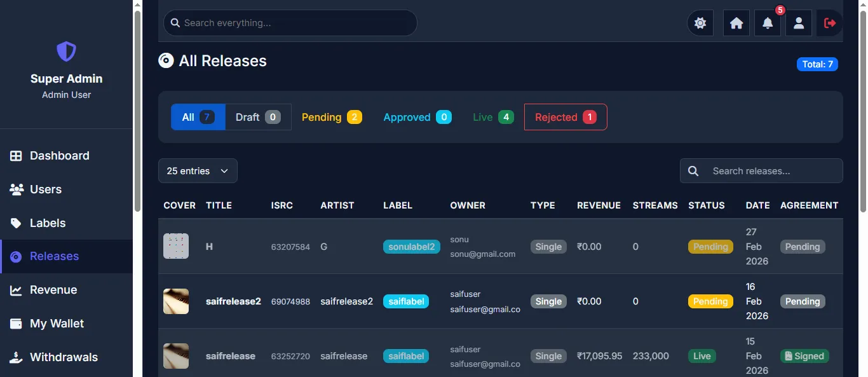Click the magnifier icon beside Search releases
Viewport: 868px width, 377px height.
tap(693, 171)
